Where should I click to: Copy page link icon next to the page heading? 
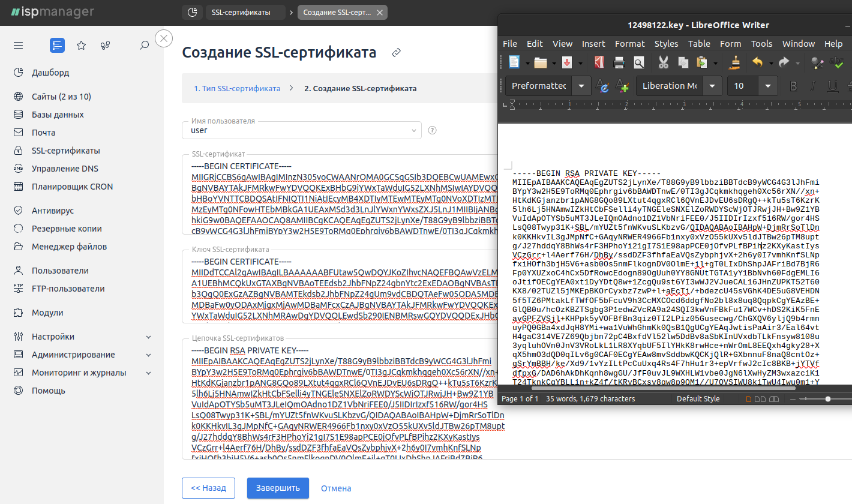click(396, 53)
